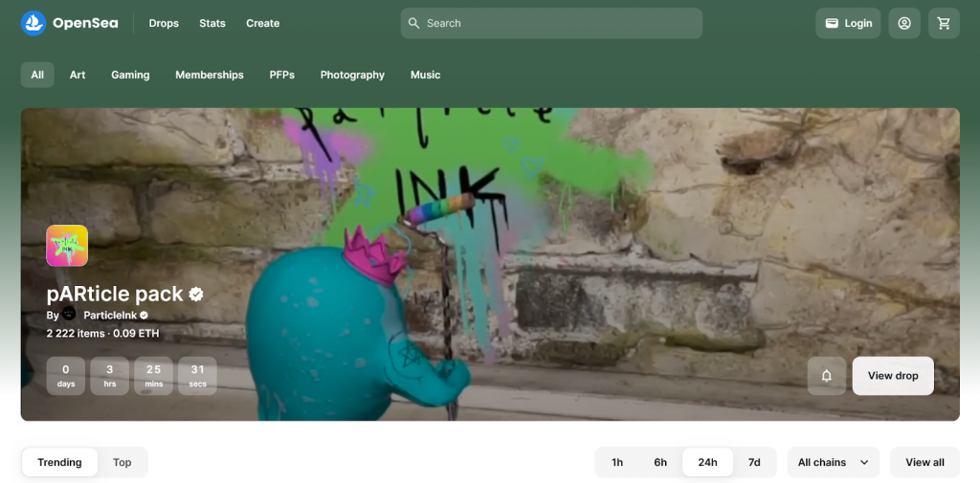Click the hrs countdown box

pos(110,376)
